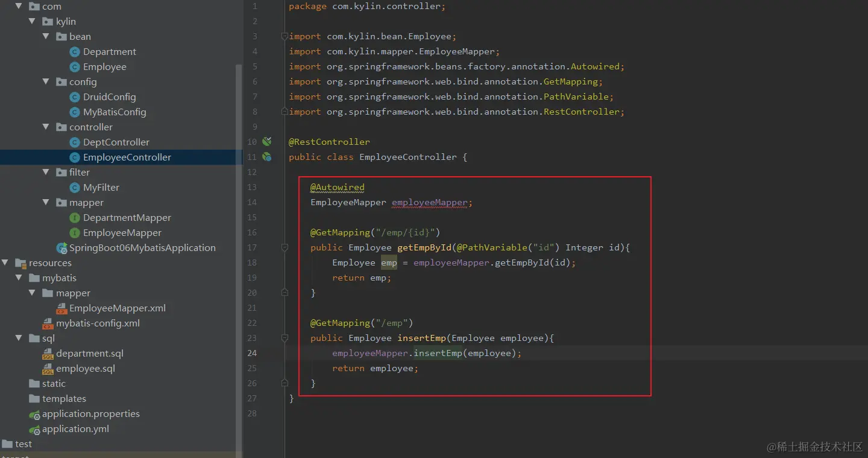The width and height of the screenshot is (868, 458).
Task: Click insertEmp call on line 24
Action: coord(438,353)
